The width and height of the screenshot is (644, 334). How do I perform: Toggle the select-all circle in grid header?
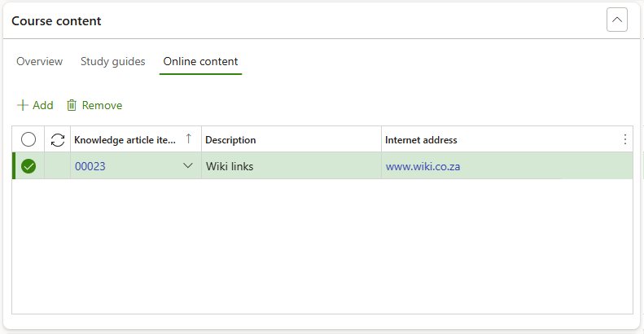point(28,140)
